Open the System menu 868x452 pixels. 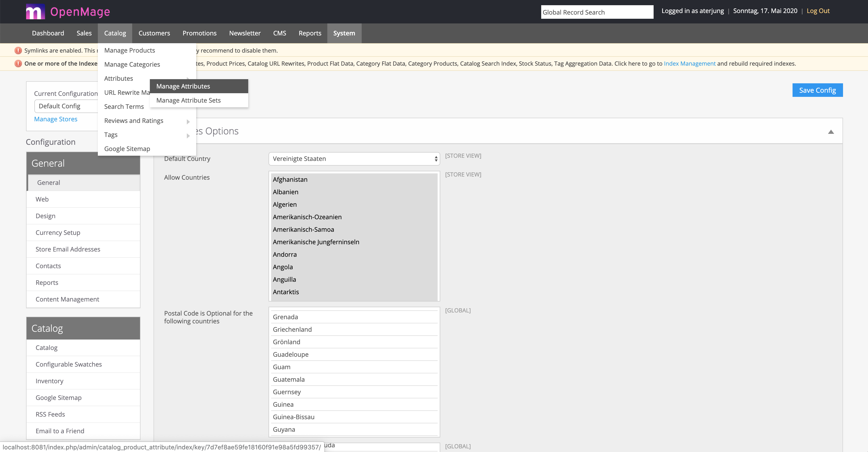(344, 33)
